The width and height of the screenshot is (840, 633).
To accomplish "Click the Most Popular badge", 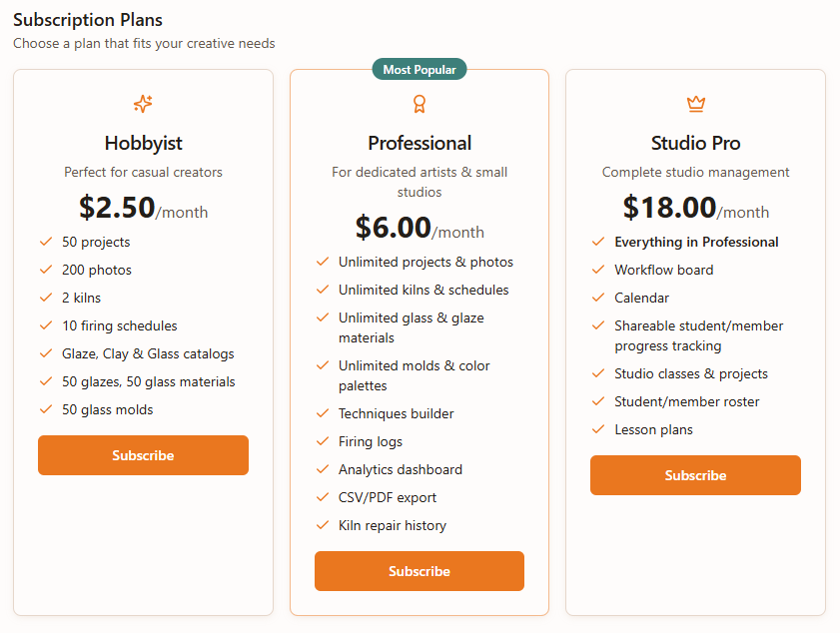I will [x=420, y=70].
